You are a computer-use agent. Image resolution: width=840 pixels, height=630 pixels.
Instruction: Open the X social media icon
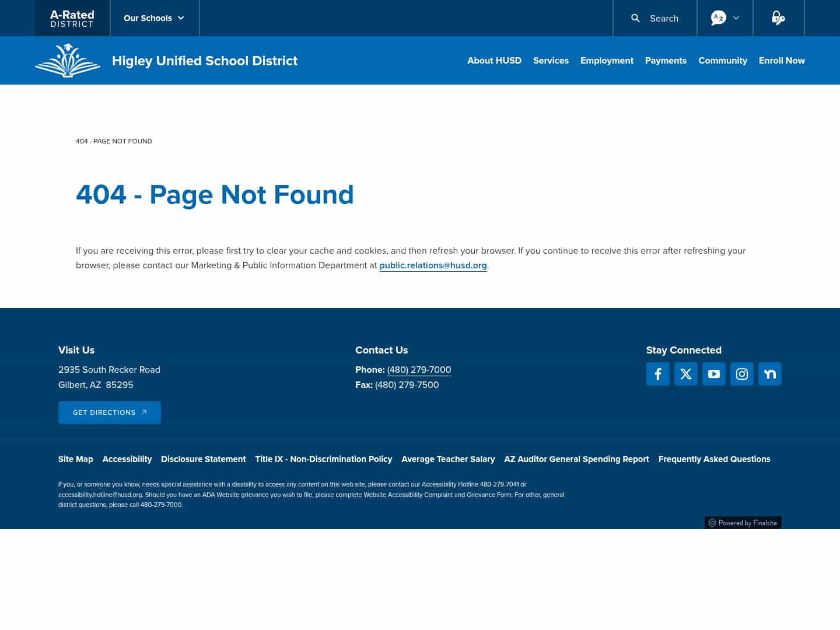[x=686, y=374]
